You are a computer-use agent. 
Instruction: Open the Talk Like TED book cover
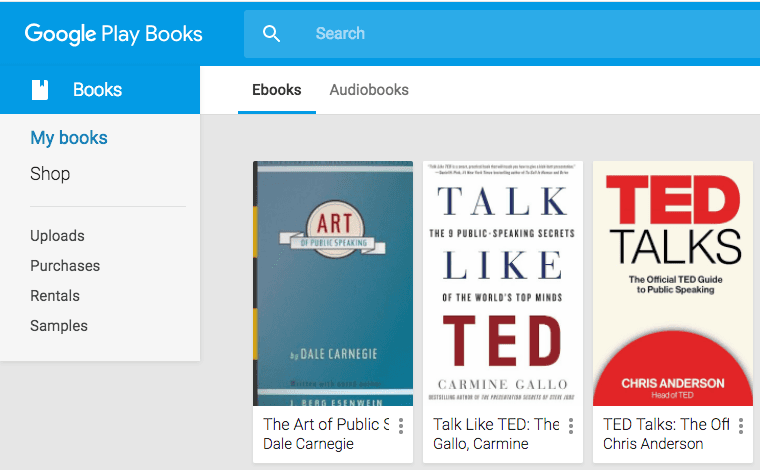[503, 283]
